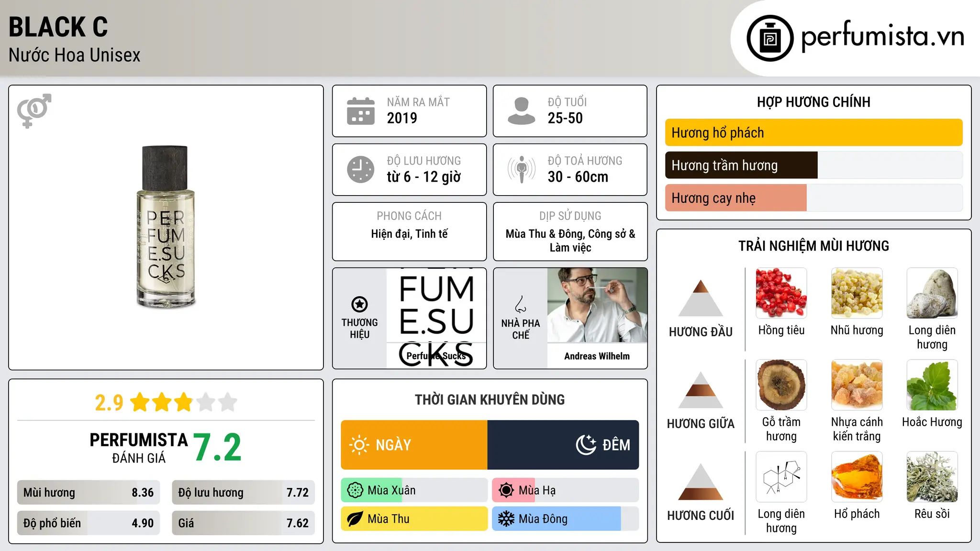Select the Hoắc Hương green leaf image
The image size is (980, 551).
point(932,385)
